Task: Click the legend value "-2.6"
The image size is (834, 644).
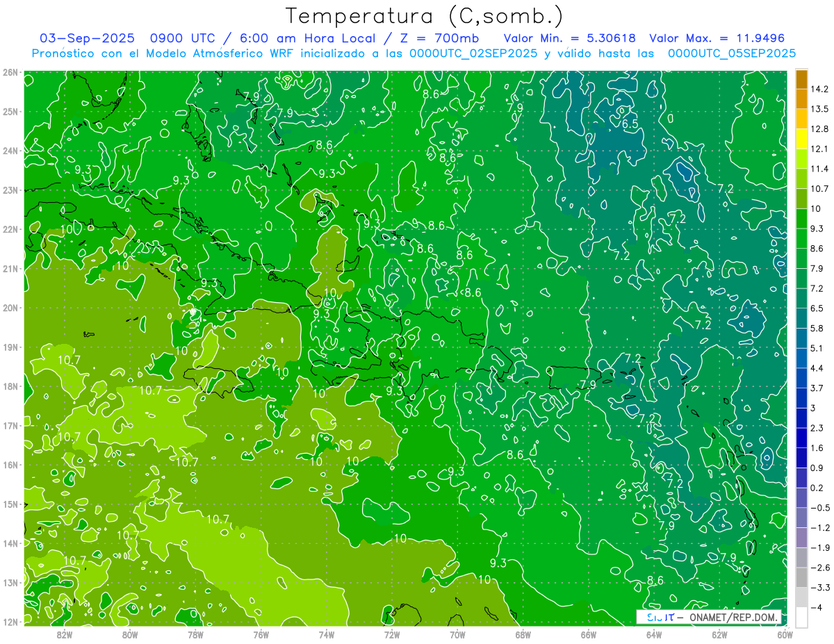Action: click(x=819, y=568)
